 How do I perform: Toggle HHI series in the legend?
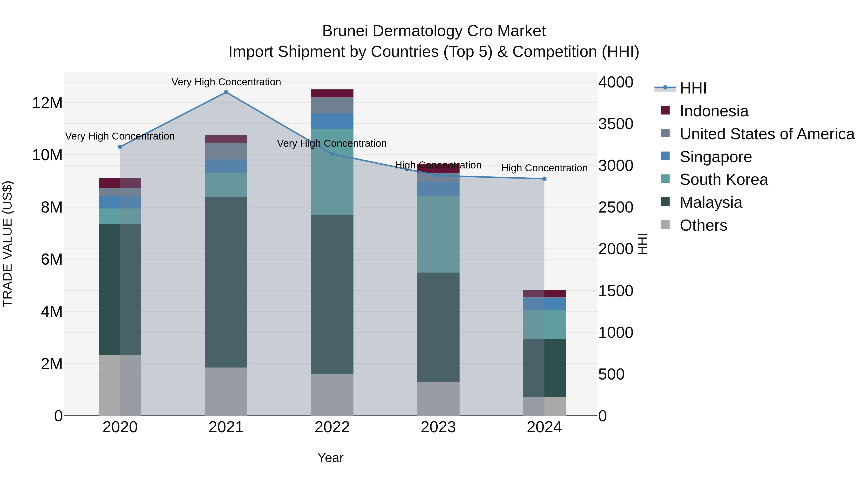click(x=680, y=88)
